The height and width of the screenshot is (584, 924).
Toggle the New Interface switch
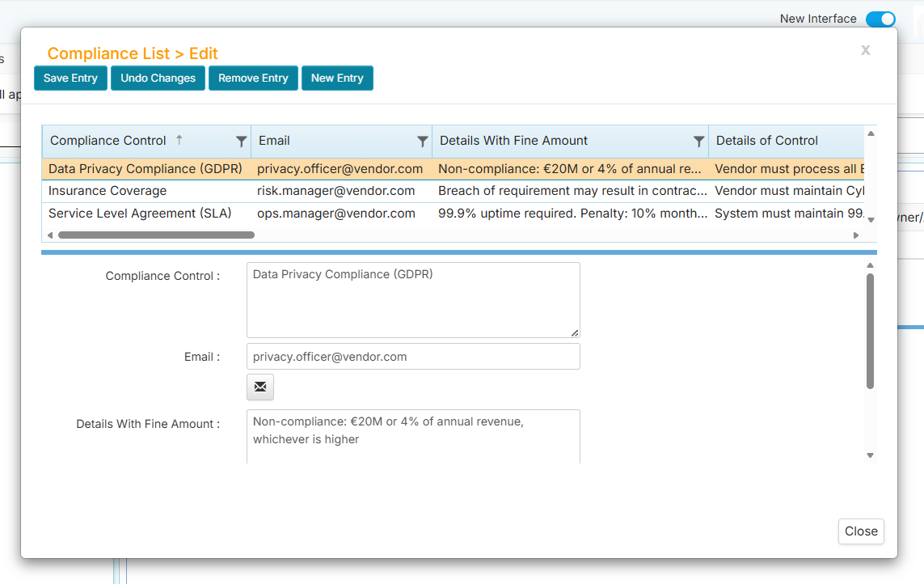(x=880, y=19)
